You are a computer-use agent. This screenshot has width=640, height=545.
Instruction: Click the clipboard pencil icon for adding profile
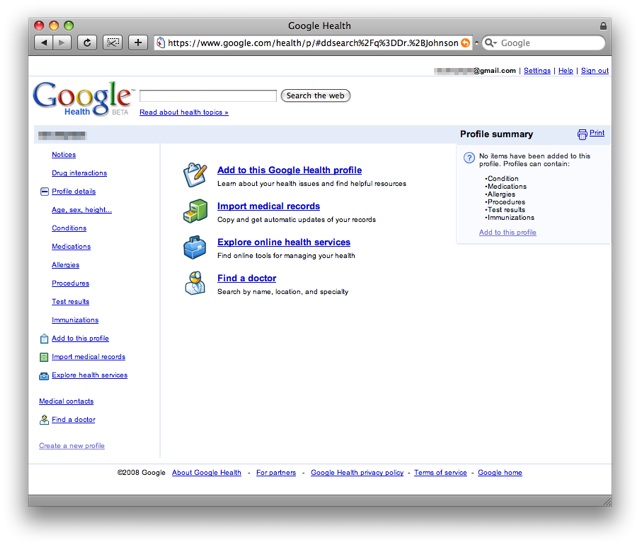click(x=195, y=175)
